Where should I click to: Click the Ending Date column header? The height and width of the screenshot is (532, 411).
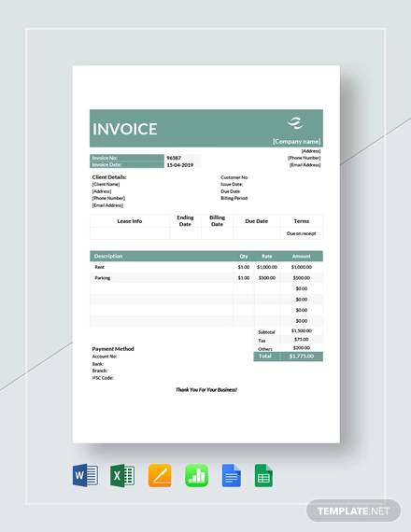click(x=185, y=221)
